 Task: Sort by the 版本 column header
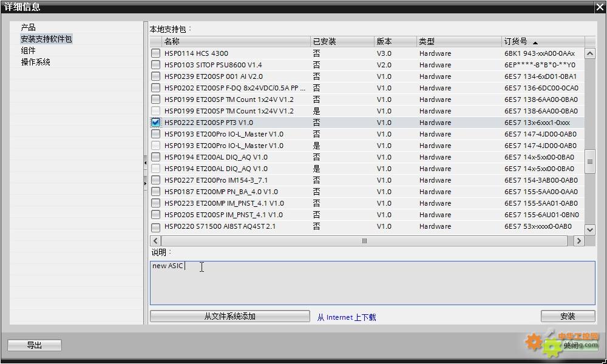coord(395,41)
